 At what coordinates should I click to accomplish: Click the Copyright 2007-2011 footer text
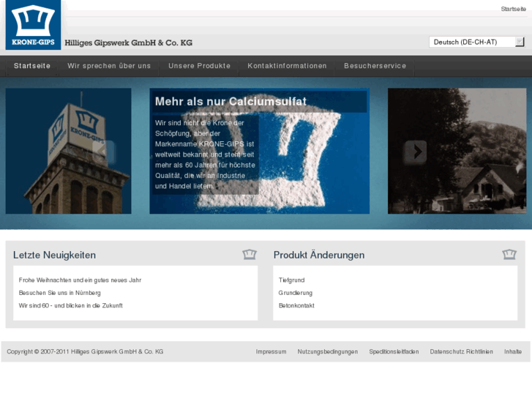coord(85,352)
